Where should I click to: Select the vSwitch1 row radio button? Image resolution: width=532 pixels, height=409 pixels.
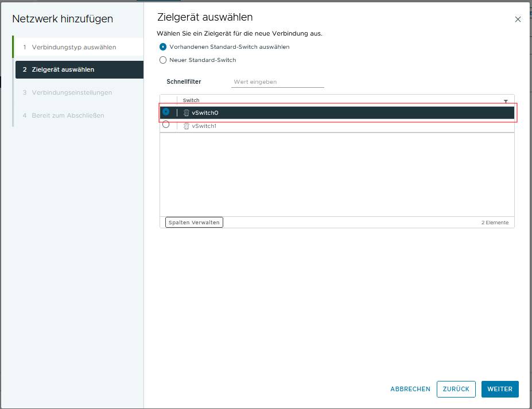166,124
